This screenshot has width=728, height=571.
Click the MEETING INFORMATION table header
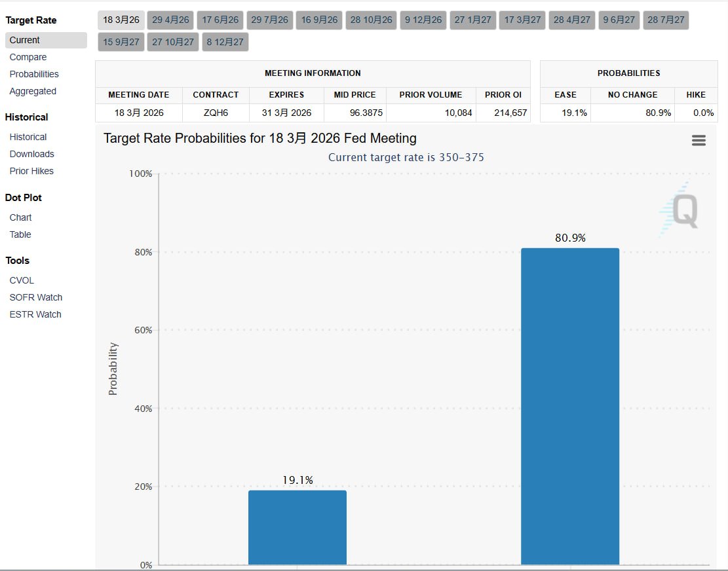pos(313,73)
